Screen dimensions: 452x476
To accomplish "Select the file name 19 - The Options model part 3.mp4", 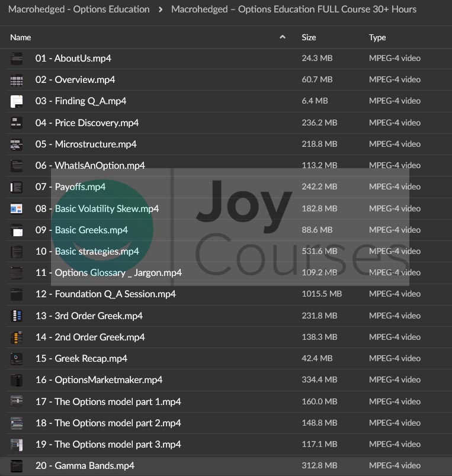I will [x=108, y=445].
